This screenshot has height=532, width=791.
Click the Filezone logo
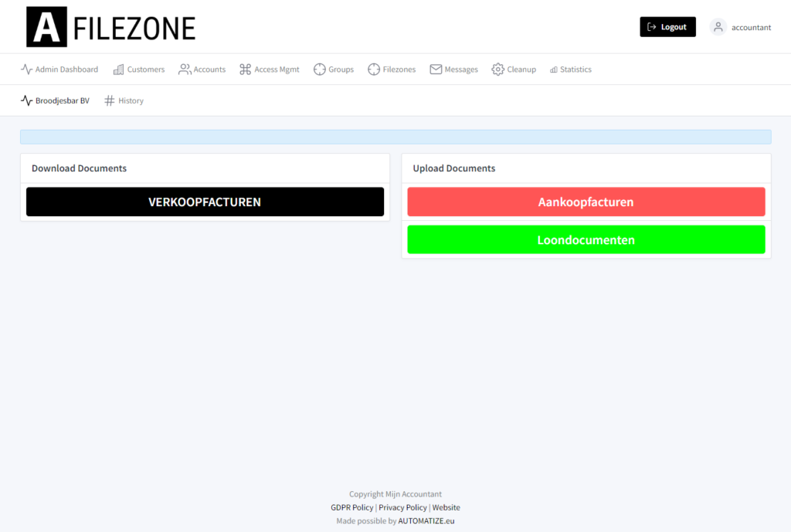(x=111, y=27)
